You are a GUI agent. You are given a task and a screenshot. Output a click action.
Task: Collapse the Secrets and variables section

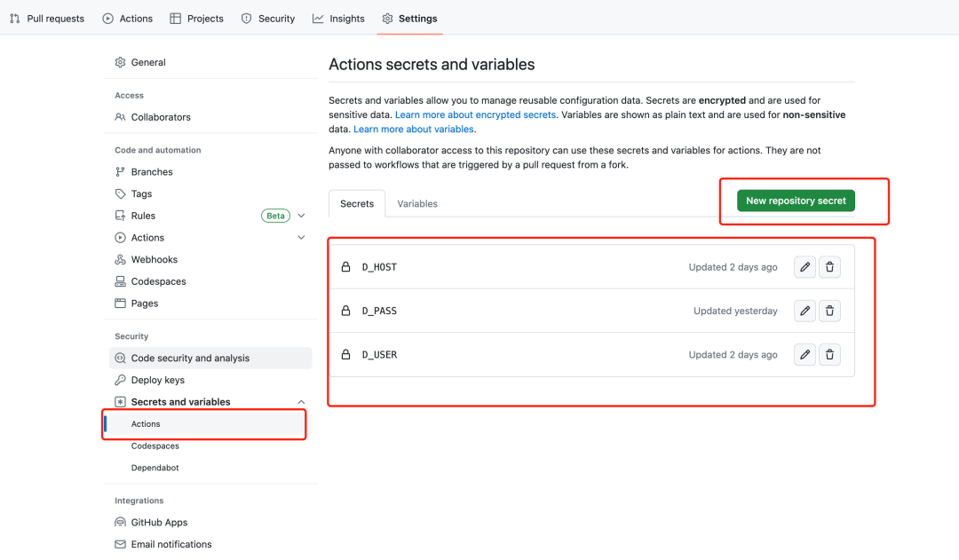(301, 402)
